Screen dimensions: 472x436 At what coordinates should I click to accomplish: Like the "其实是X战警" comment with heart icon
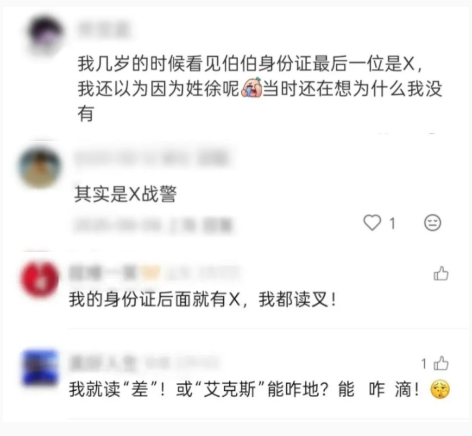point(372,223)
